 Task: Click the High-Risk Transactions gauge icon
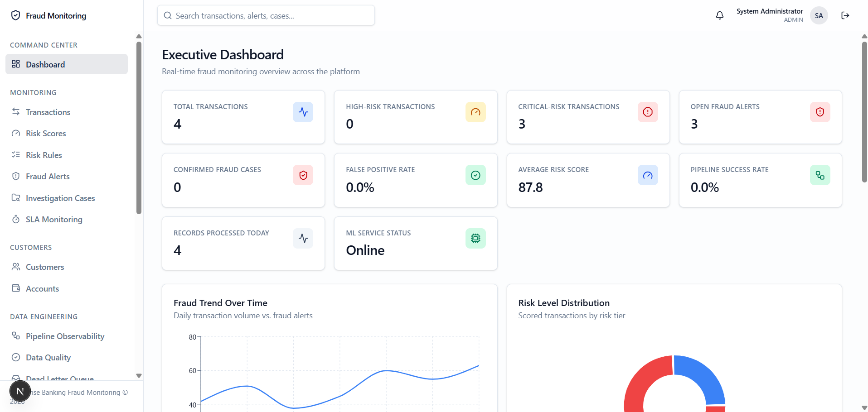[x=475, y=112]
